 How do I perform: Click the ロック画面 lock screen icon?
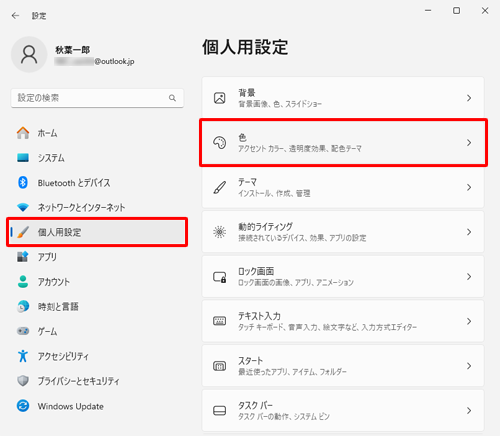pos(219,277)
